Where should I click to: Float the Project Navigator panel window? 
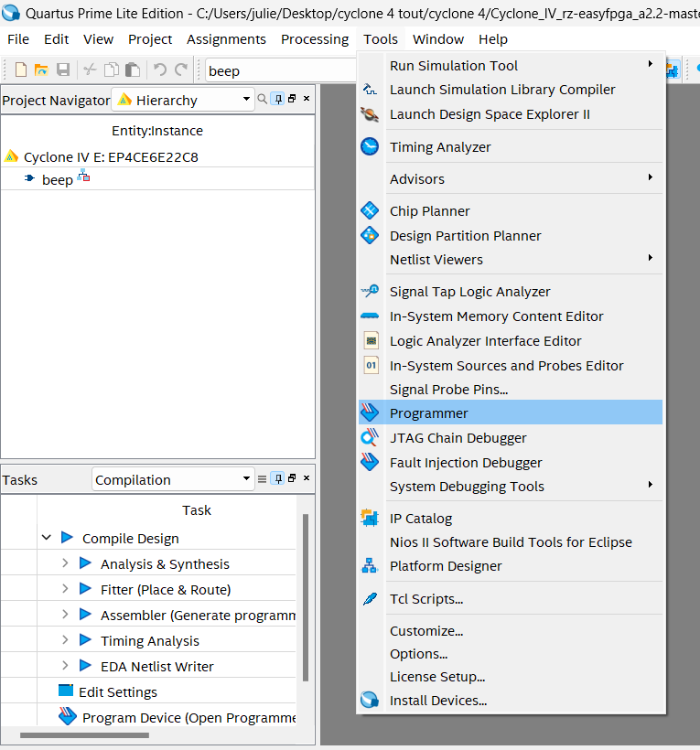(292, 99)
